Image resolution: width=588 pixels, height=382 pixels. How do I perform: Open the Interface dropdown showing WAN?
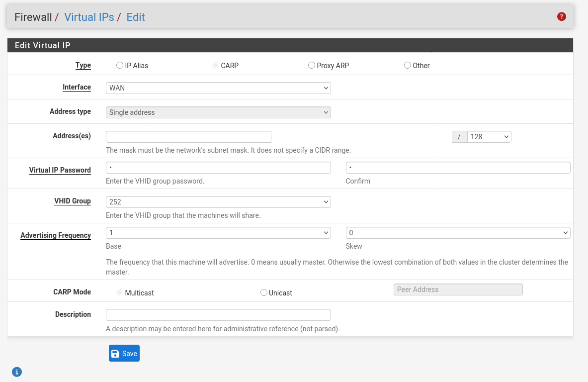point(218,88)
